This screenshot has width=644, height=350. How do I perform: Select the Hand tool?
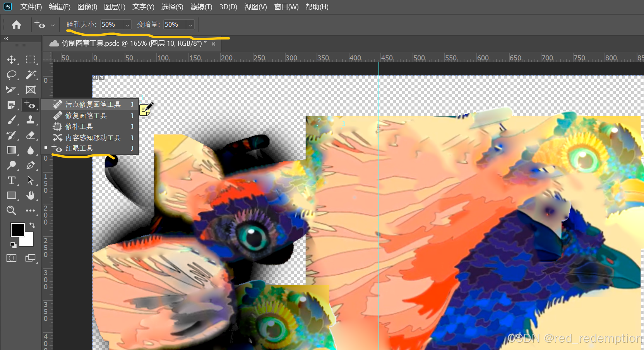pyautogui.click(x=31, y=196)
